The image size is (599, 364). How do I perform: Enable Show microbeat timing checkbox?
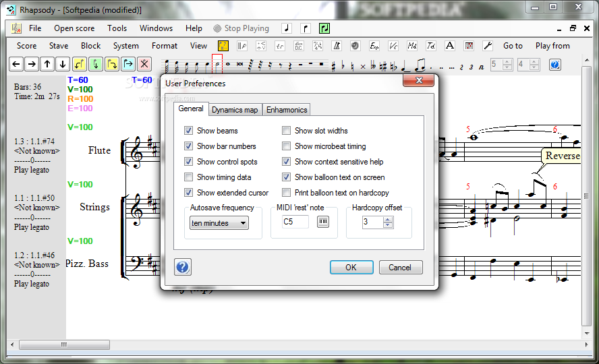286,146
